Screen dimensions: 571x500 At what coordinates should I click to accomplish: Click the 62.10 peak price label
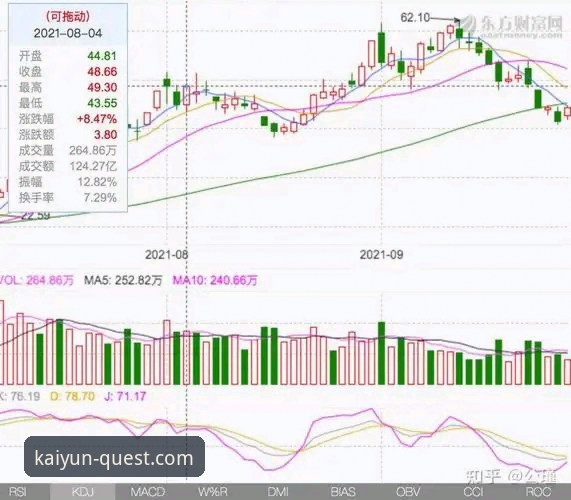coord(415,17)
